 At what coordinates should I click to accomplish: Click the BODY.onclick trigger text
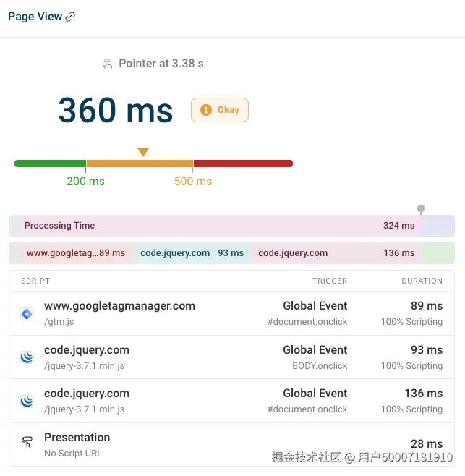tap(320, 366)
